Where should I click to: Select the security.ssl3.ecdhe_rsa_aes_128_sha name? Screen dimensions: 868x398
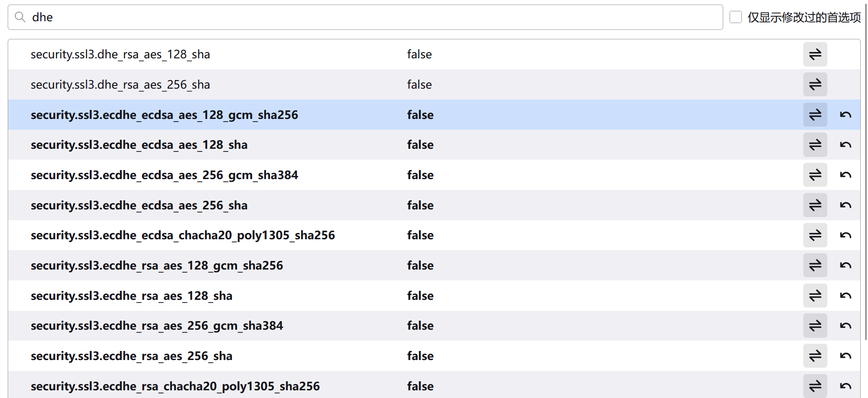[131, 296]
